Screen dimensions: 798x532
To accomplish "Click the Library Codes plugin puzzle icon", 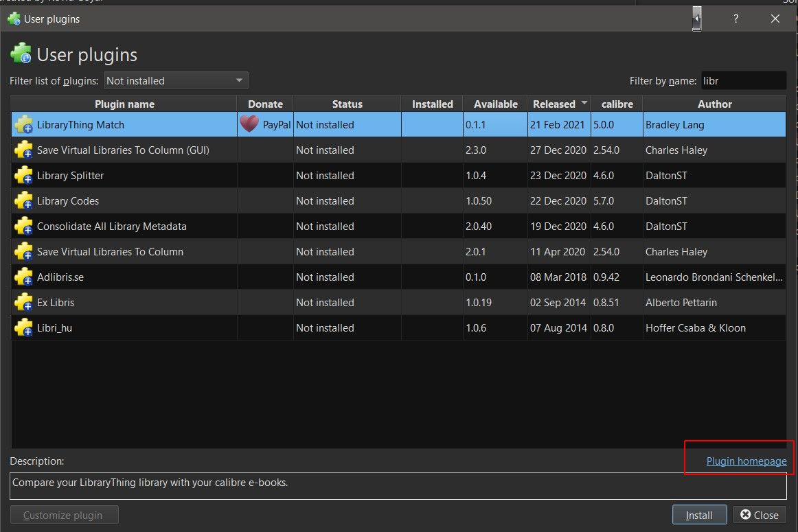I will point(24,201).
